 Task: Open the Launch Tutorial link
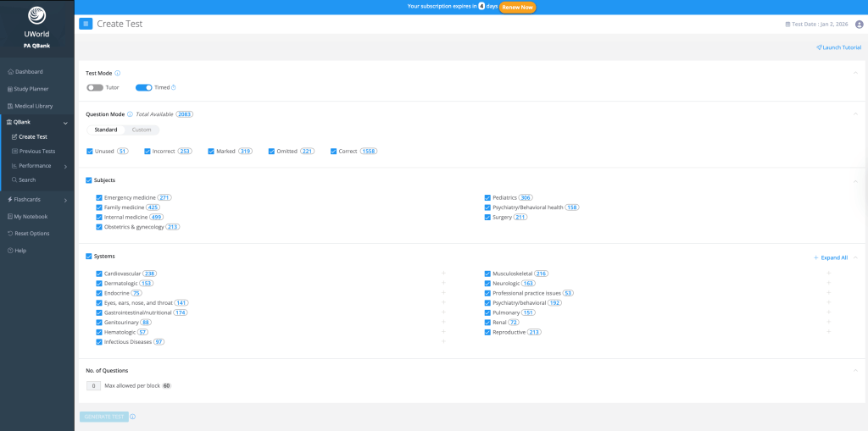[839, 47]
